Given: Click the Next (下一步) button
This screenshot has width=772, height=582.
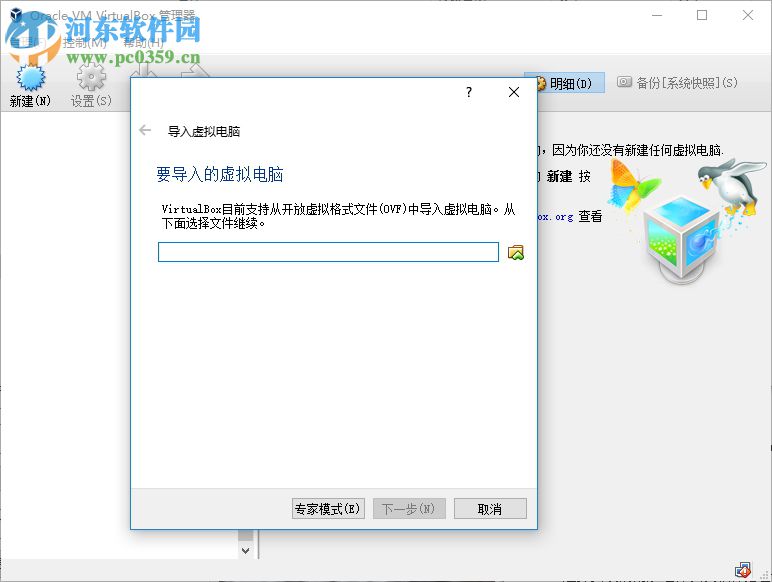Looking at the screenshot, I should [x=409, y=509].
